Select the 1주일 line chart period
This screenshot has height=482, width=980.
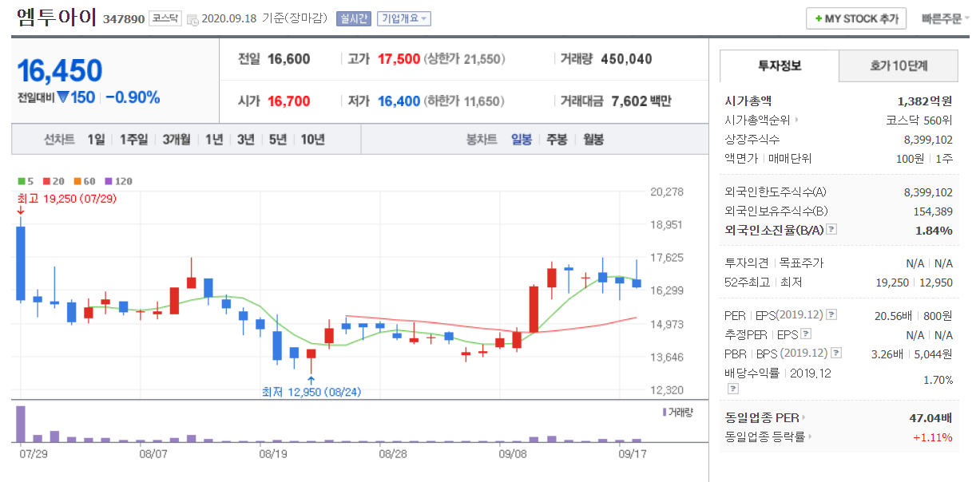pyautogui.click(x=133, y=140)
